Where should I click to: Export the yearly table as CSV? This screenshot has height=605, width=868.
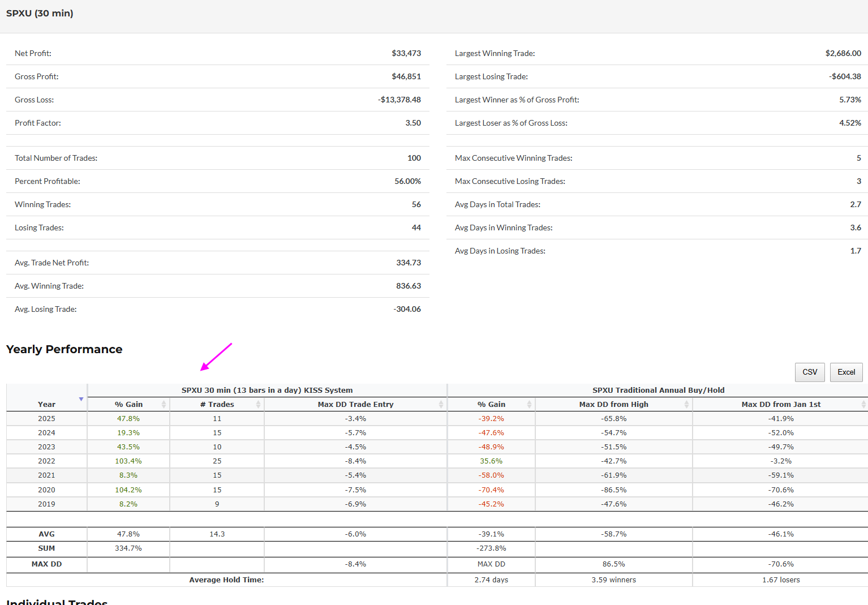[810, 372]
